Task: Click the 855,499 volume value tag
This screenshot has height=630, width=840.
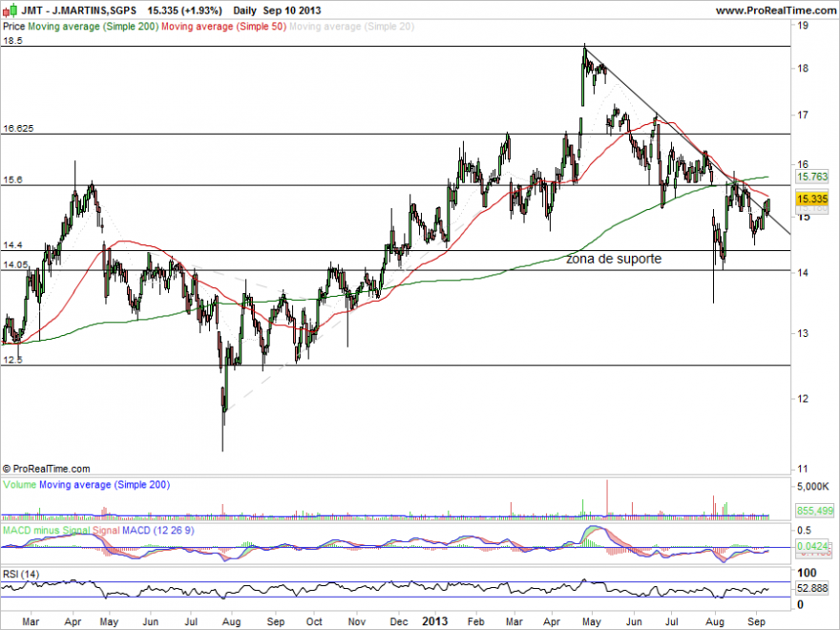Action: (x=815, y=511)
